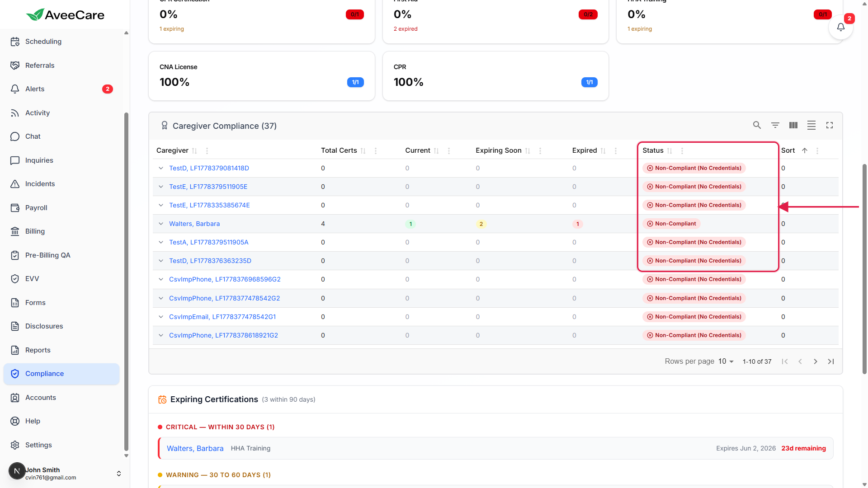Expand row for Walters, Barbara

click(161, 224)
